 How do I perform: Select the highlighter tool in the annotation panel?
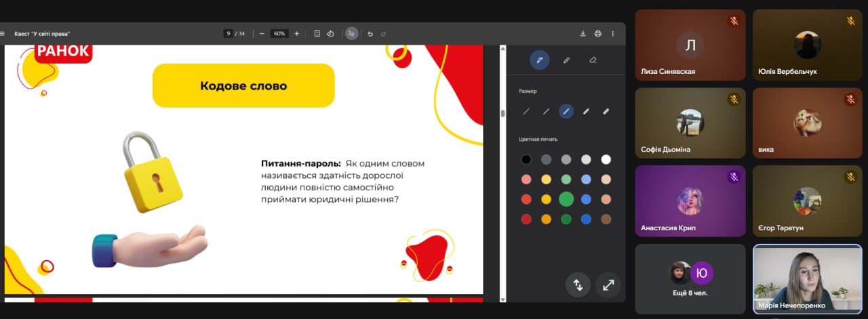pyautogui.click(x=566, y=60)
